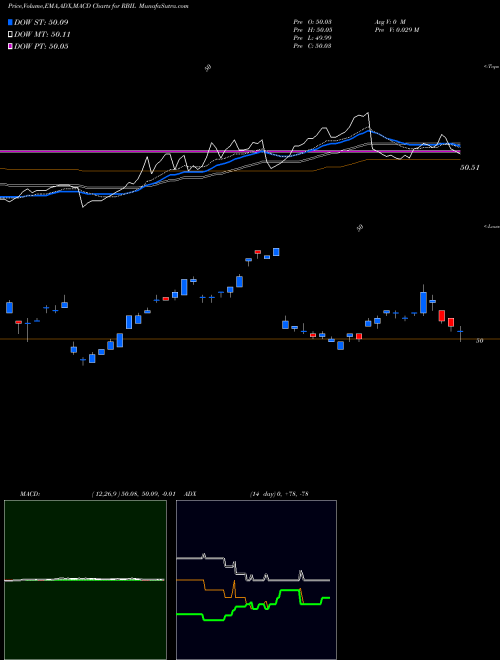Click the 'ADX' panel heading
Image resolution: width=500 pixels, height=660 pixels.
(191, 494)
